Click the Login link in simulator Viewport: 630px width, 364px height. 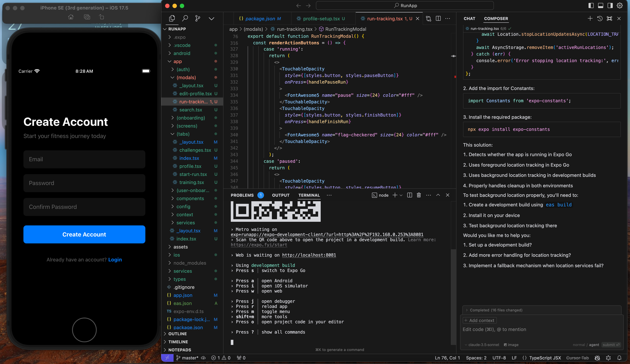click(115, 260)
